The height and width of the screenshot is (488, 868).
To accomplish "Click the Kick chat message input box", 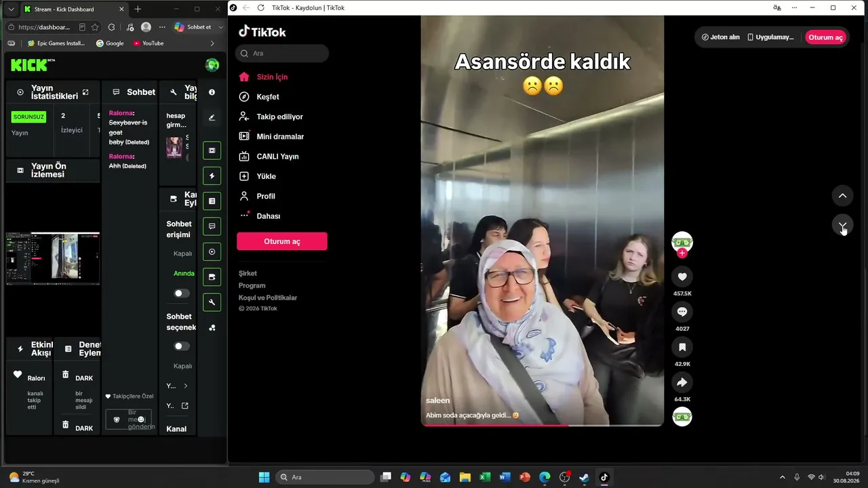I will point(129,420).
